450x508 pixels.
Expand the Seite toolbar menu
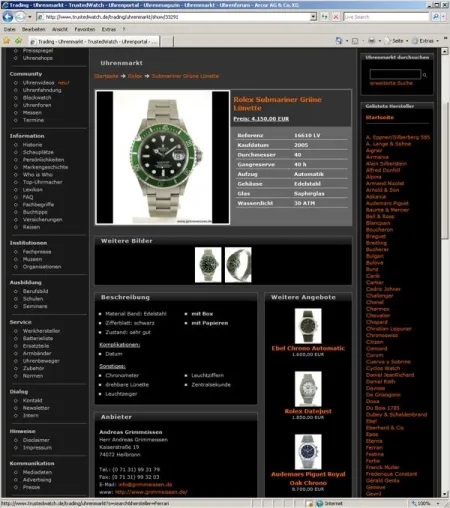coord(396,41)
